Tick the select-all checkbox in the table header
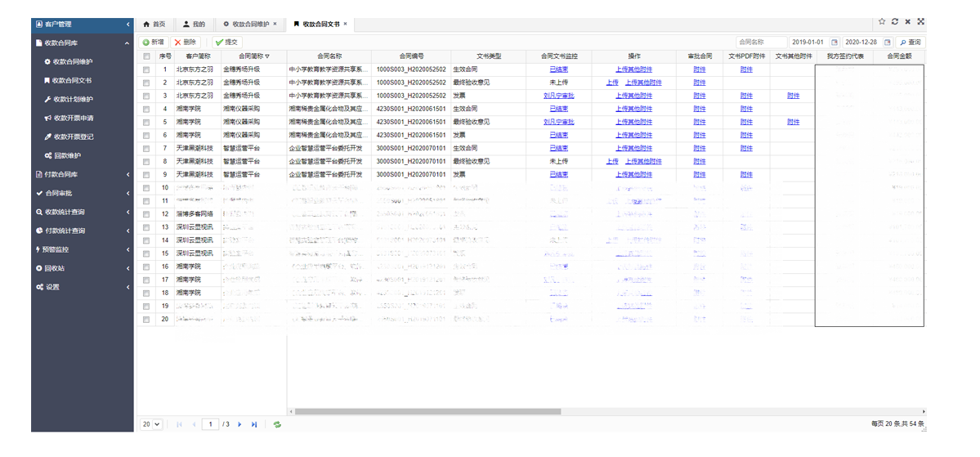 [x=146, y=56]
